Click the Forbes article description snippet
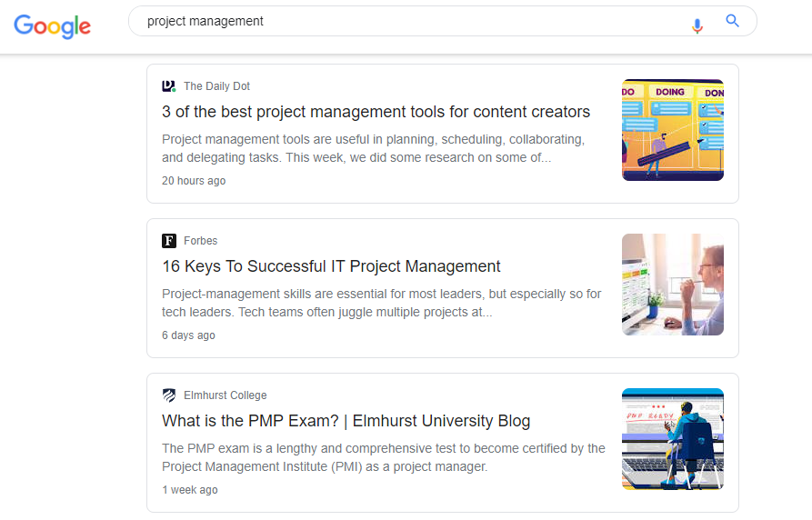The image size is (812, 520). pos(381,303)
